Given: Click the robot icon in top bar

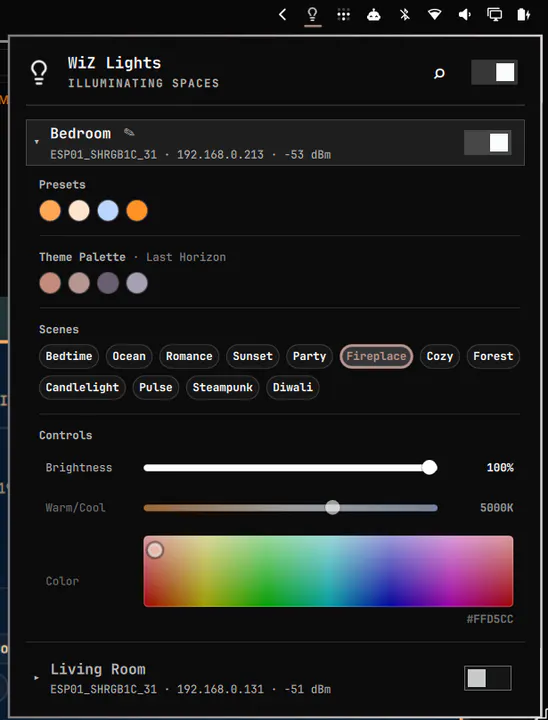Looking at the screenshot, I should pyautogui.click(x=373, y=15).
